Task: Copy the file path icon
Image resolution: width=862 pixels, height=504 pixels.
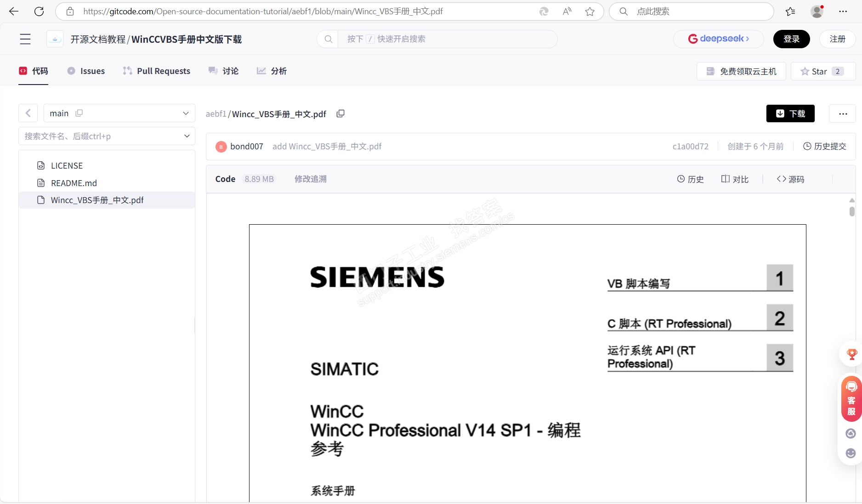Action: click(340, 113)
